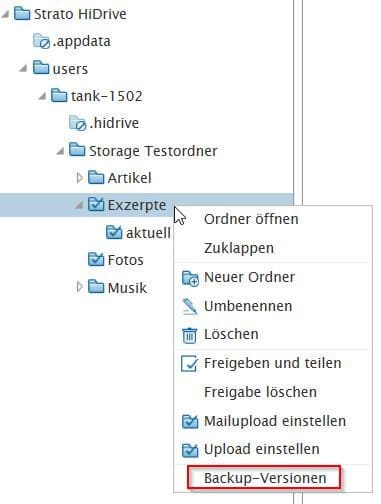Select the aktuell subfolder
Viewport: 381px width, 504px height.
[138, 233]
